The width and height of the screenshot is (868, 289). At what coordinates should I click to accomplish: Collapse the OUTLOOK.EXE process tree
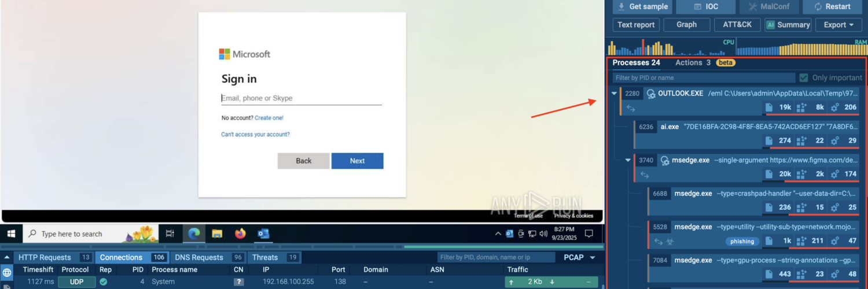(613, 94)
